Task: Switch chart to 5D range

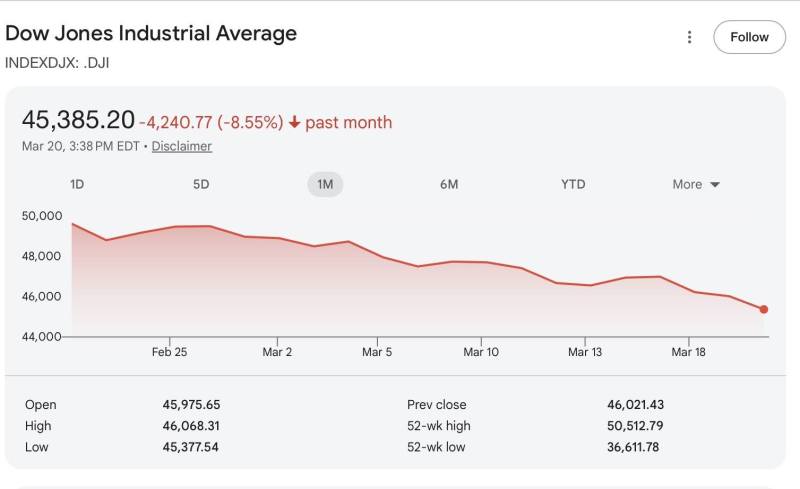Action: (201, 184)
